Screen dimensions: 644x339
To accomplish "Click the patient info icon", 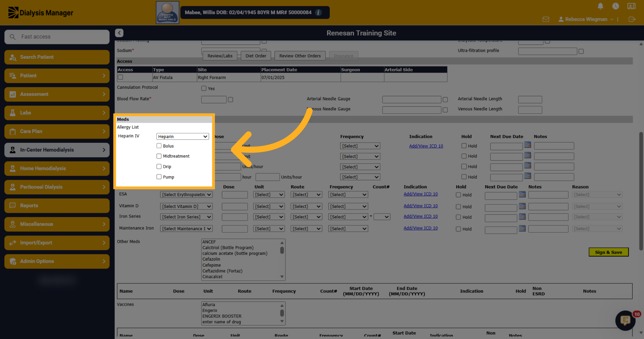I will tap(318, 12).
